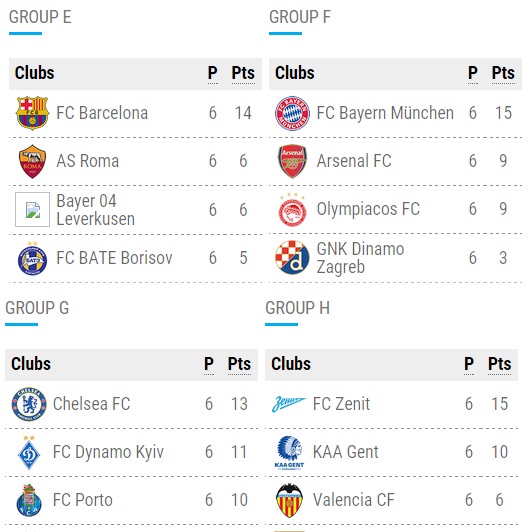This screenshot has height=532, width=530.
Task: Click the Group E Pts column header
Action: [x=243, y=73]
